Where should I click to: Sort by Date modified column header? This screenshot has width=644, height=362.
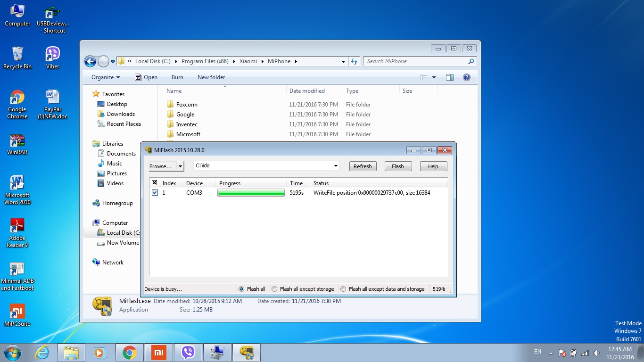314,90
